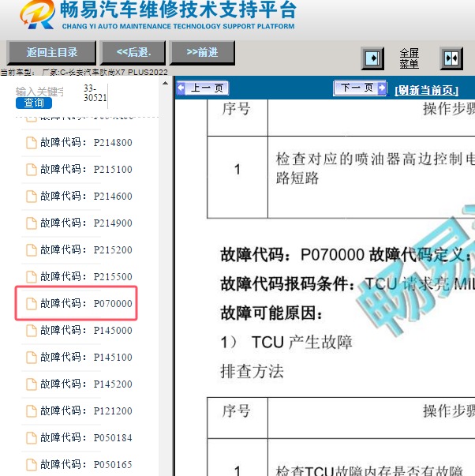The height and width of the screenshot is (476, 475).
Task: Click the 刷新当前页 link
Action: pyautogui.click(x=426, y=90)
